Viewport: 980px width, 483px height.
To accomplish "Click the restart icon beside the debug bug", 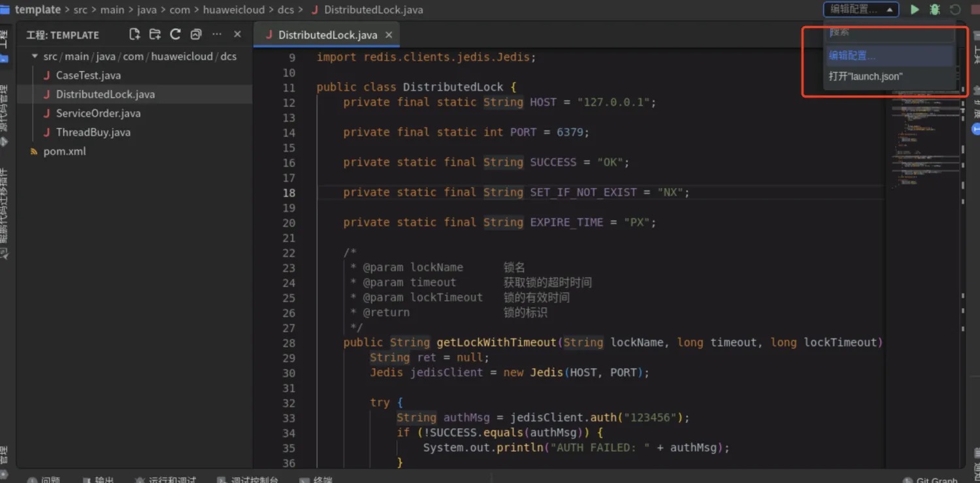I will point(955,10).
